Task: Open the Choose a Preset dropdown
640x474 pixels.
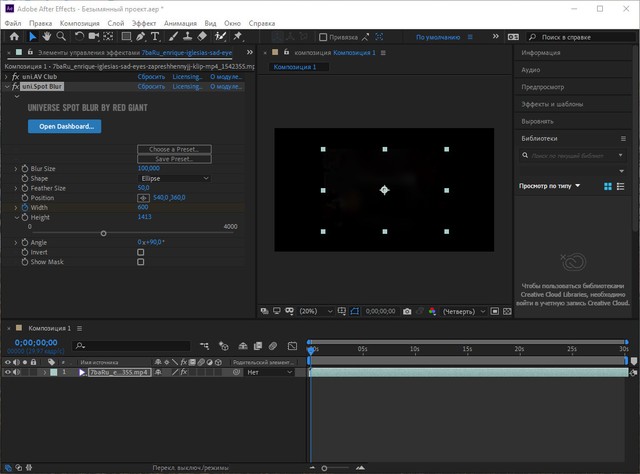Action: [x=174, y=149]
